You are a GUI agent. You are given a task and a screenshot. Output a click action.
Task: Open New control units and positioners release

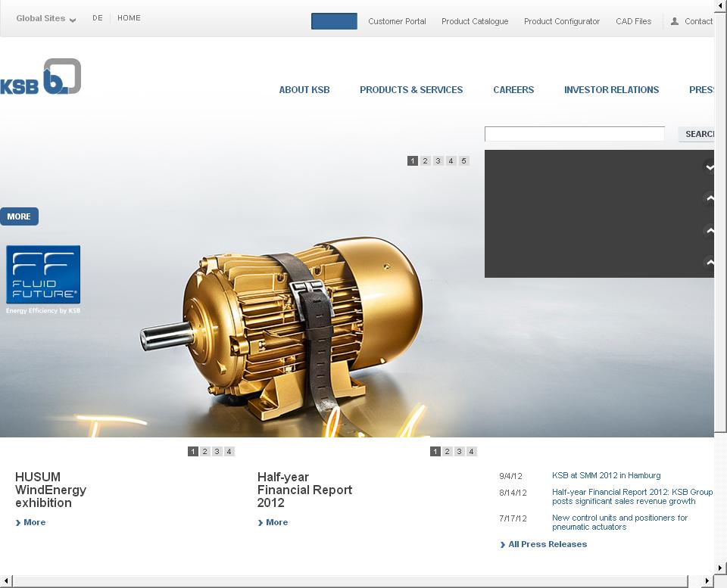pyautogui.click(x=619, y=522)
